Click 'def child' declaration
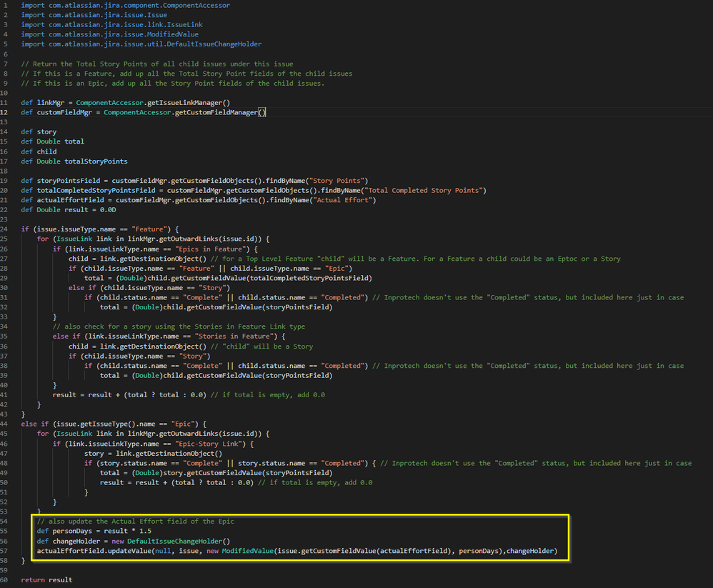The image size is (713, 588). coord(39,151)
